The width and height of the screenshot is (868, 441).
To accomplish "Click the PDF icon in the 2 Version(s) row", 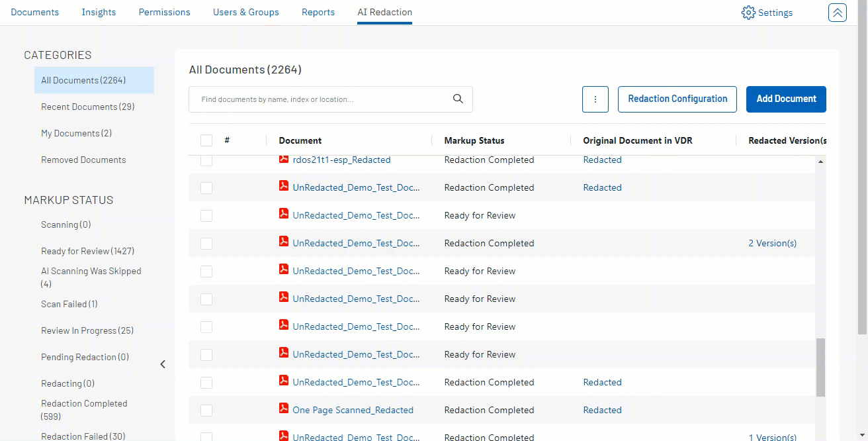I will click(284, 241).
